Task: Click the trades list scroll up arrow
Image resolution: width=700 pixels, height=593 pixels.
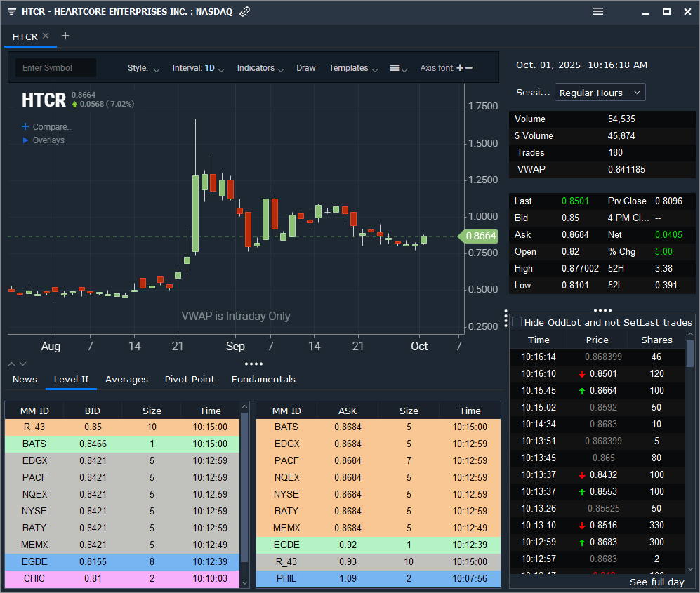Action: [x=690, y=334]
